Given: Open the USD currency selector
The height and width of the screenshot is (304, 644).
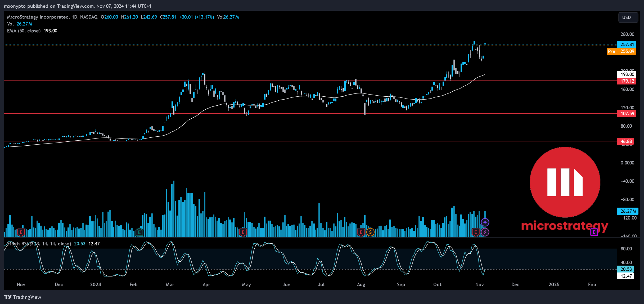Looking at the screenshot, I should [x=628, y=17].
